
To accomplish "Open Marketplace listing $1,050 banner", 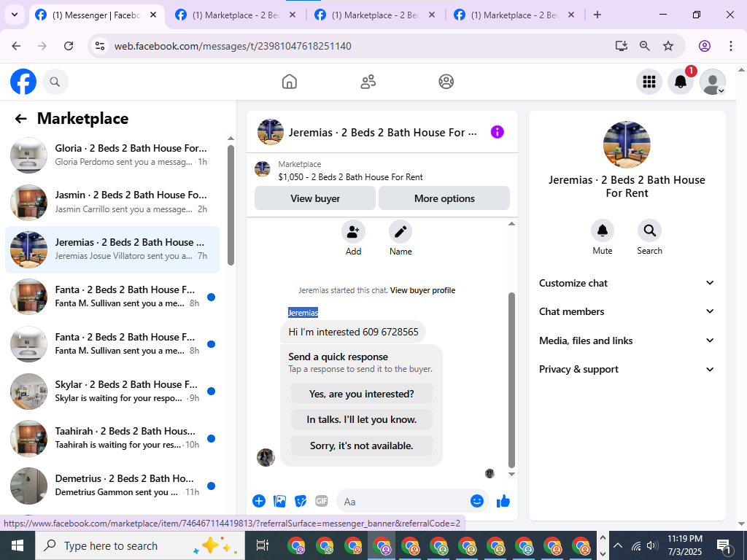I will pos(382,171).
